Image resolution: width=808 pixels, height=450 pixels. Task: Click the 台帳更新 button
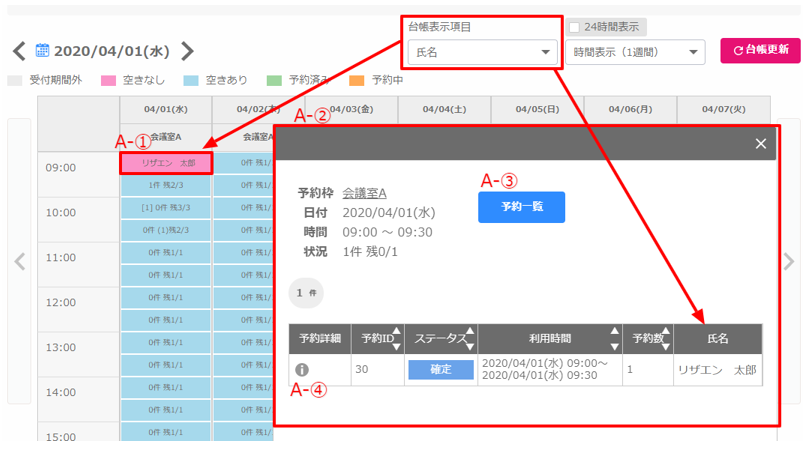pyautogui.click(x=761, y=50)
